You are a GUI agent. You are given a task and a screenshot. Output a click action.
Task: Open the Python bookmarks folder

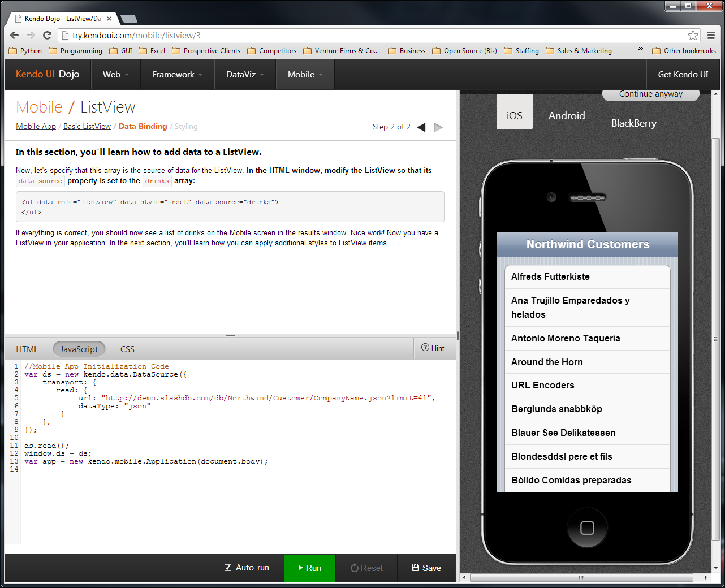point(25,51)
